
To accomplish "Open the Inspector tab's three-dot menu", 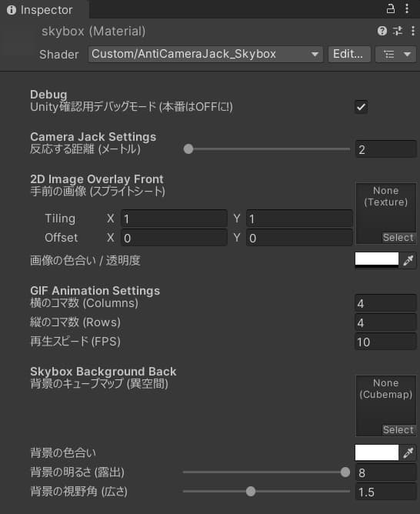I will click(x=407, y=8).
